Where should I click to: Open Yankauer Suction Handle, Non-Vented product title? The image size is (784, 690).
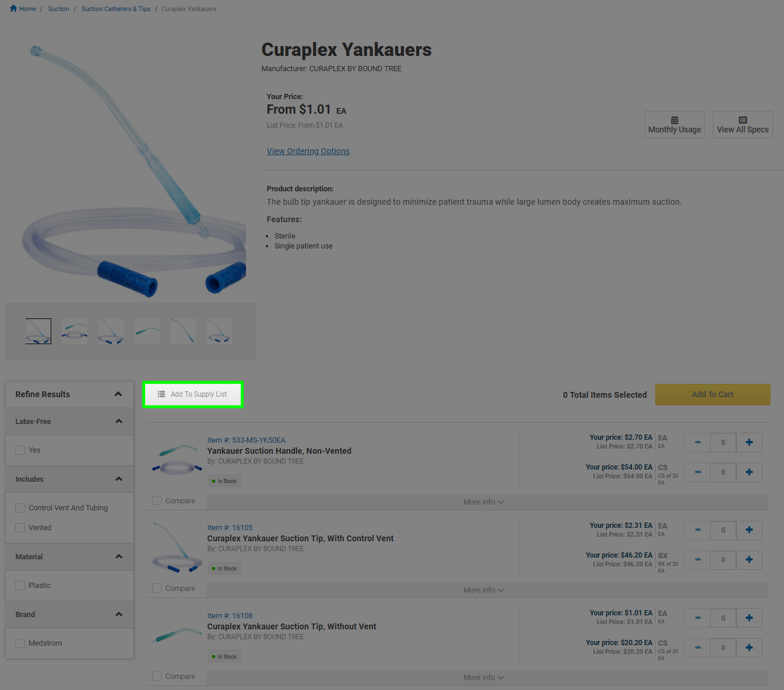click(279, 451)
